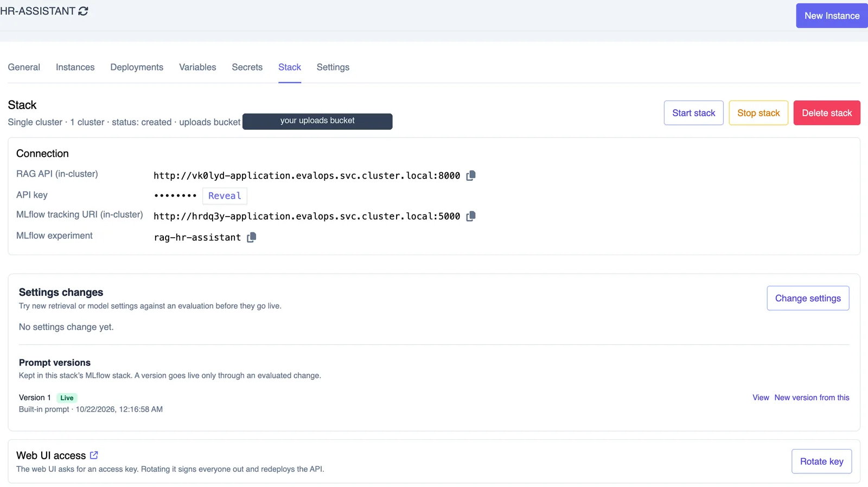Open the General tab
868x487 pixels.
(x=24, y=67)
